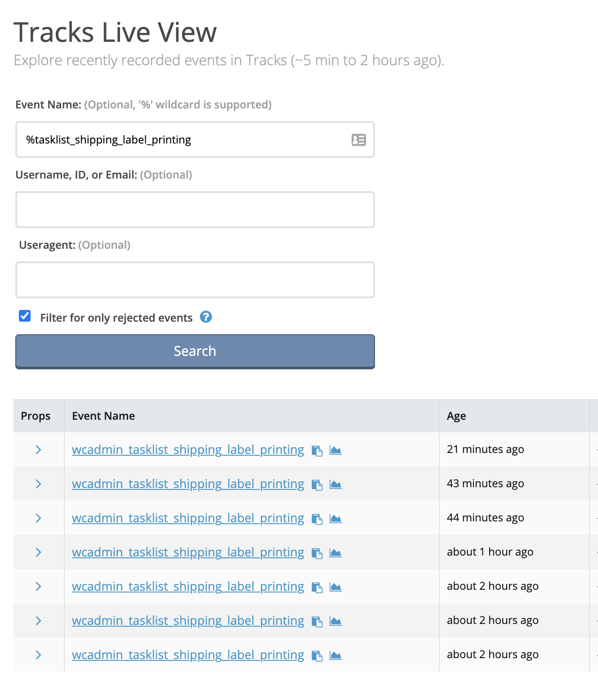Expand props for the 44 minutes ago event
Viewport: 598px width, 700px height.
tap(39, 518)
